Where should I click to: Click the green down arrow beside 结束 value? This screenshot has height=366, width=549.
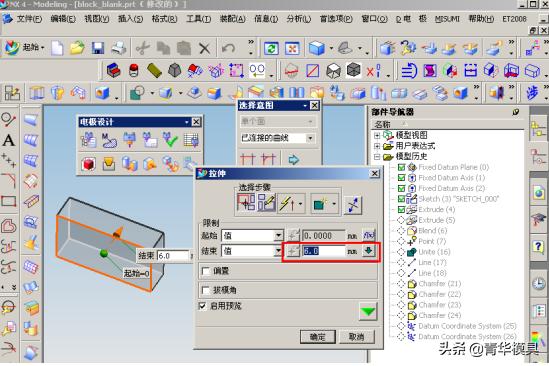[369, 250]
